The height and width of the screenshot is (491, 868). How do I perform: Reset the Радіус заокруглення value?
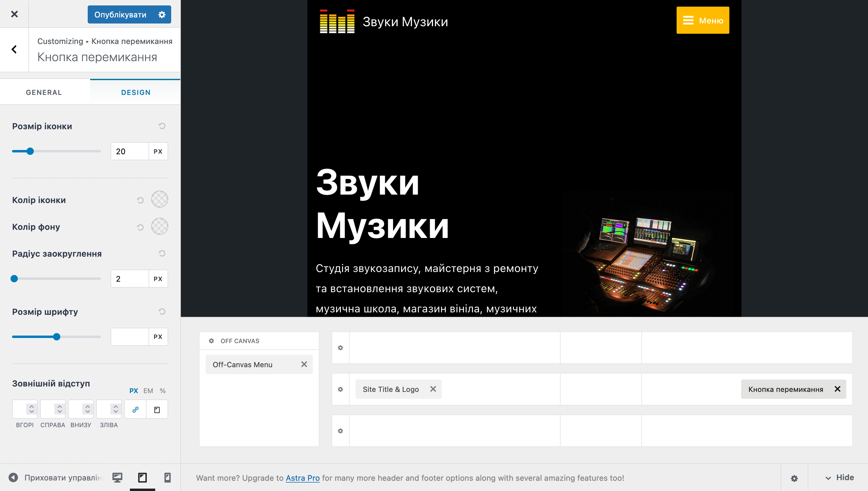tap(162, 253)
